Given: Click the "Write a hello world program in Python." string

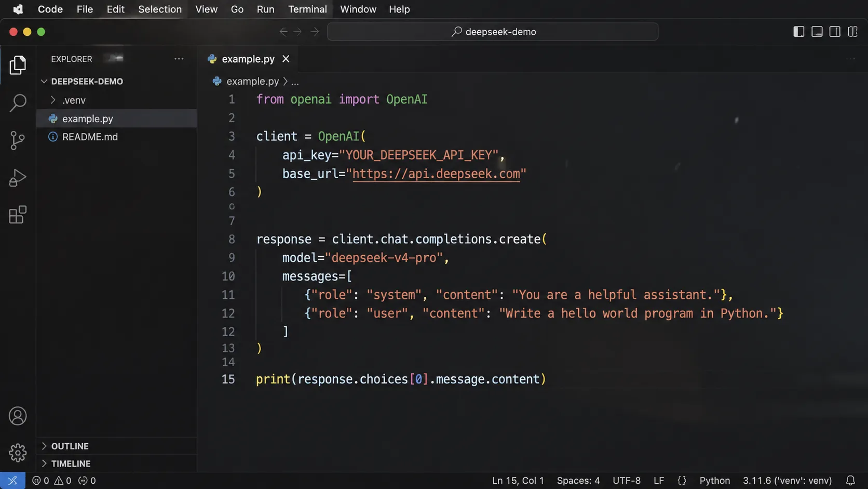Looking at the screenshot, I should [x=638, y=313].
